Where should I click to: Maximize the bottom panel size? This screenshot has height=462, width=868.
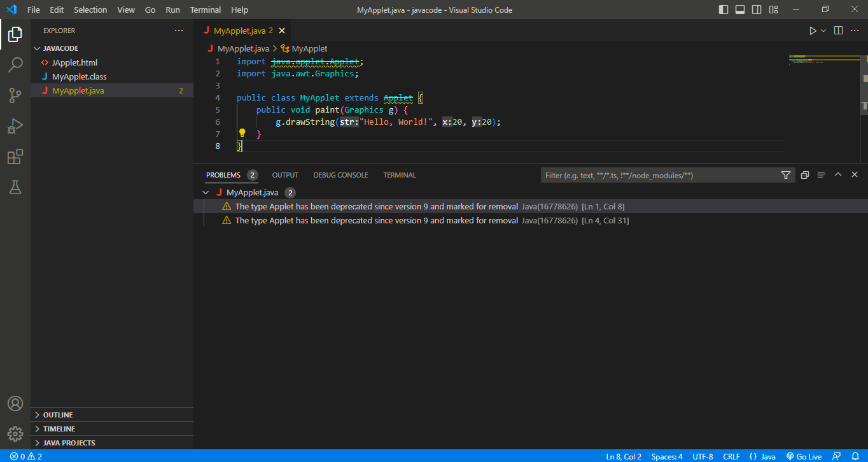[x=838, y=174]
